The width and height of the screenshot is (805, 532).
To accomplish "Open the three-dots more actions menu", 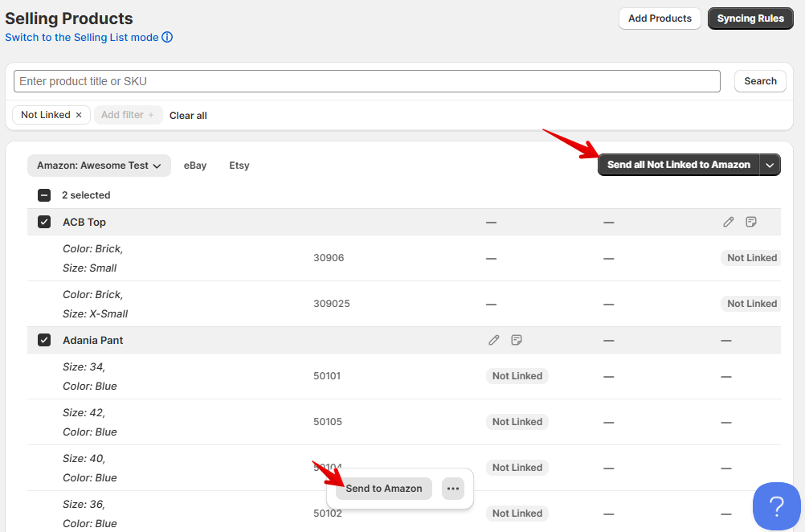I will (453, 489).
